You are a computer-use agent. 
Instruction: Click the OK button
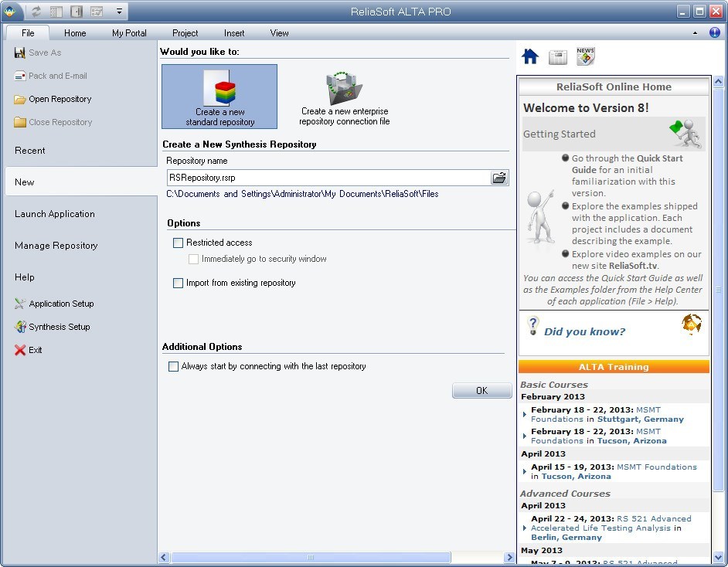[x=482, y=391]
